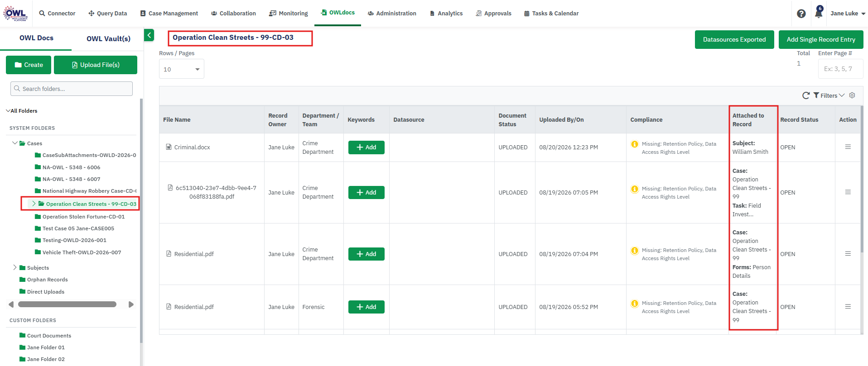The image size is (868, 366).
Task: Open the Rows / Pages dropdown
Action: (182, 69)
